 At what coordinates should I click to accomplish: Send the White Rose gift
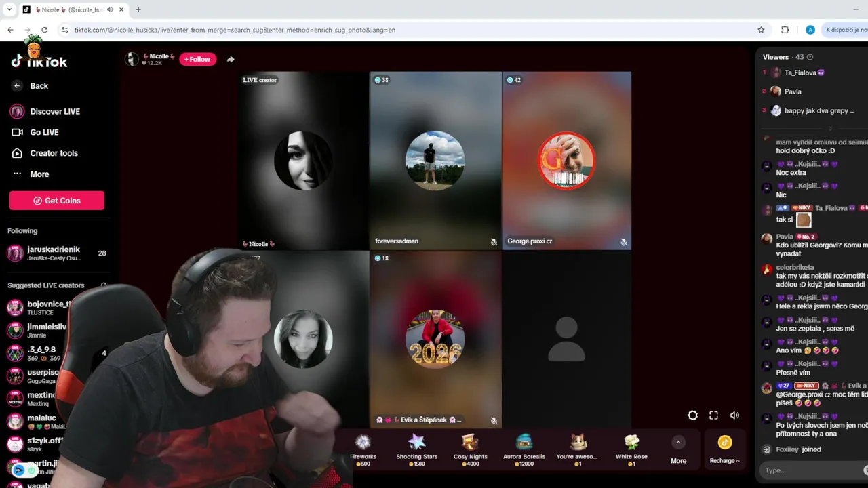coord(631,449)
